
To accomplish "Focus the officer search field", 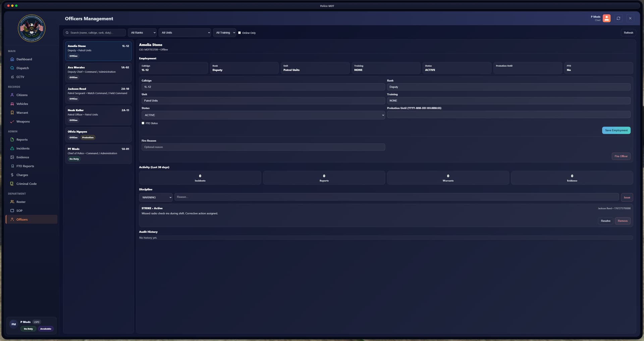I will [x=95, y=33].
